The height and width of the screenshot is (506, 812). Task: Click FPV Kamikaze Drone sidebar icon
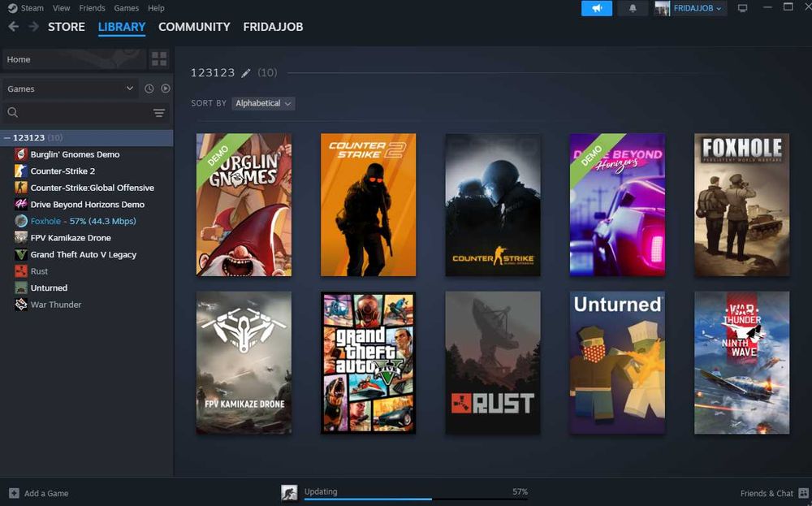[21, 237]
